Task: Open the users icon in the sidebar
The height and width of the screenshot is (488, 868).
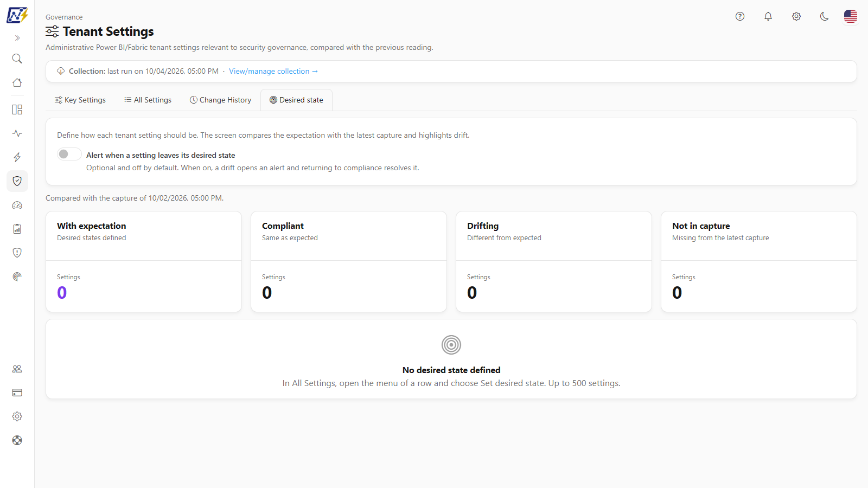Action: pos(17,369)
